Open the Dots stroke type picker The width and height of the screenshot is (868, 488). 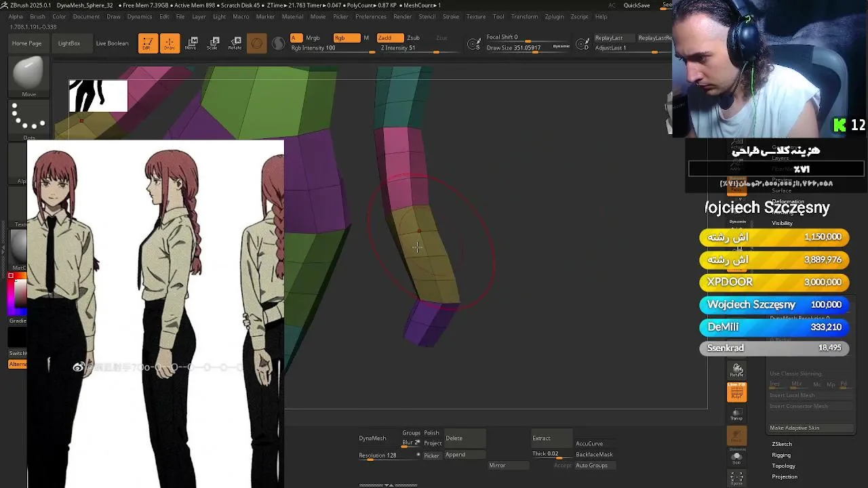tap(28, 119)
